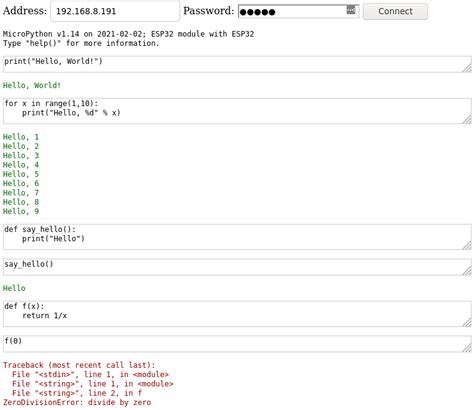Focus the Address input field
This screenshot has height=410, width=474.
(115, 11)
